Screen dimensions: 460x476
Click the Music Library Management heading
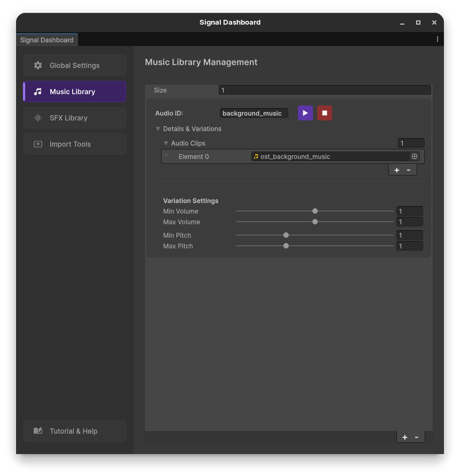click(x=201, y=62)
